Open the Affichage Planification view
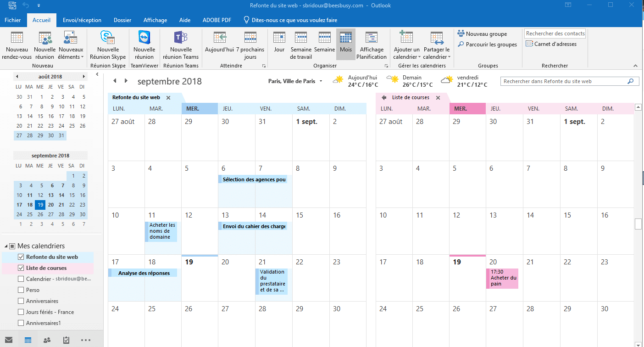Image resolution: width=644 pixels, height=347 pixels. [x=372, y=45]
